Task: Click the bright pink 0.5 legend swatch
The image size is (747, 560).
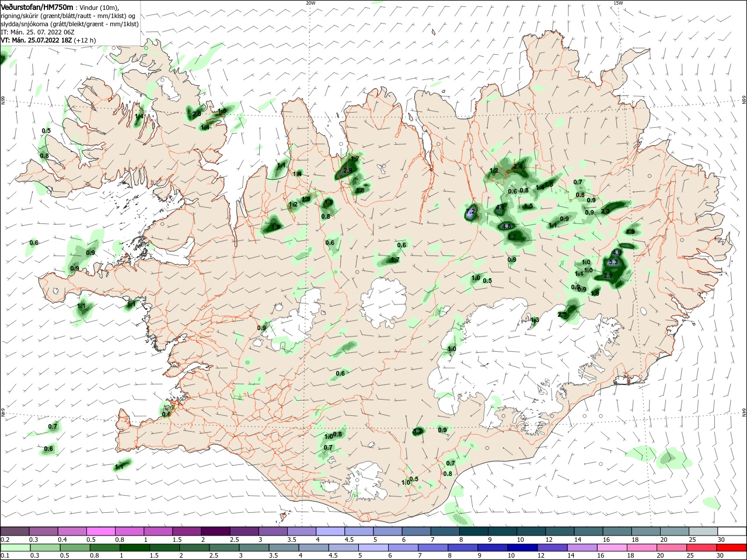Action: (100, 531)
